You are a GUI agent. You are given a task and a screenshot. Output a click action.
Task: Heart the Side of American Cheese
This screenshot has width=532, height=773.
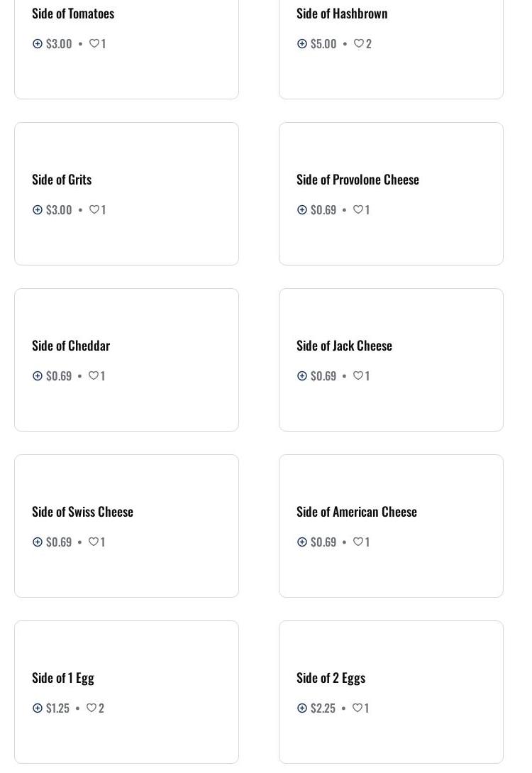tap(358, 542)
